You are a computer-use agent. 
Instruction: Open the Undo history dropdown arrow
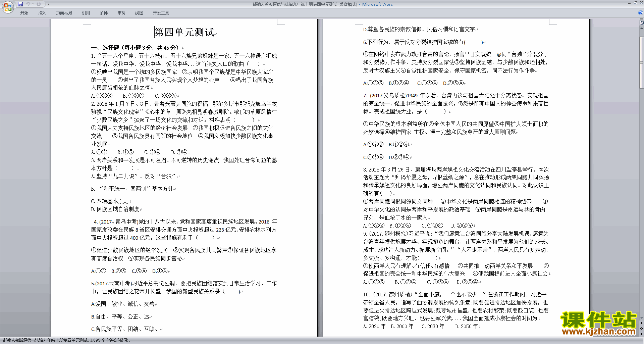[33, 4]
